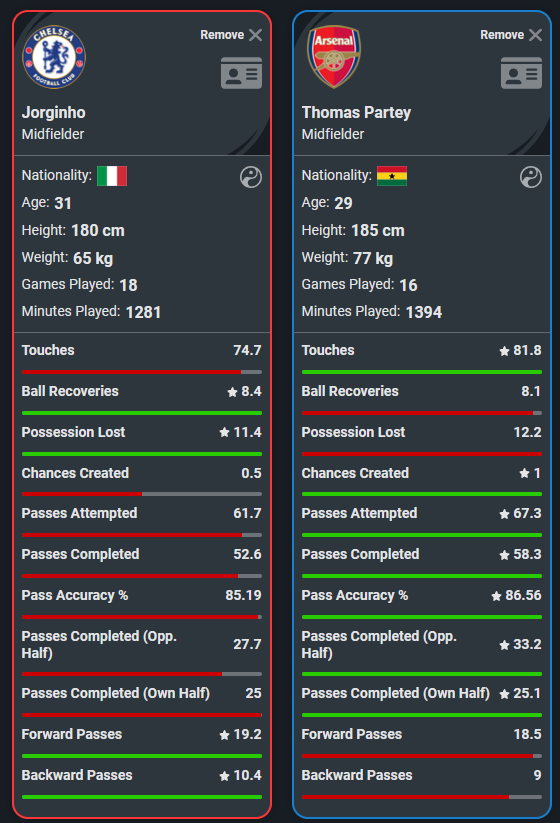Click Partey's Backward Passes red bar

point(405,797)
